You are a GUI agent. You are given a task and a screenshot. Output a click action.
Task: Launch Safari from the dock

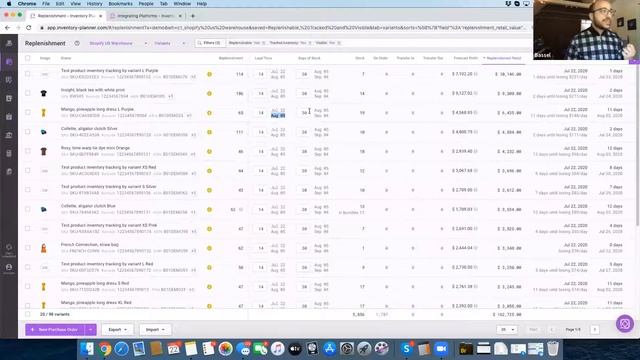click(122, 349)
